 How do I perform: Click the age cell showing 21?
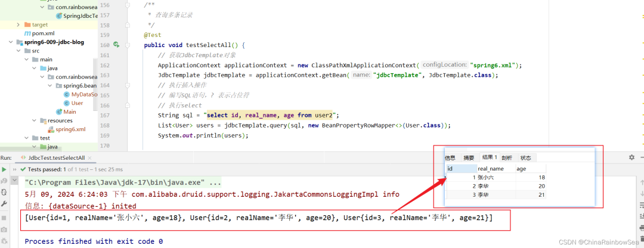click(531, 195)
